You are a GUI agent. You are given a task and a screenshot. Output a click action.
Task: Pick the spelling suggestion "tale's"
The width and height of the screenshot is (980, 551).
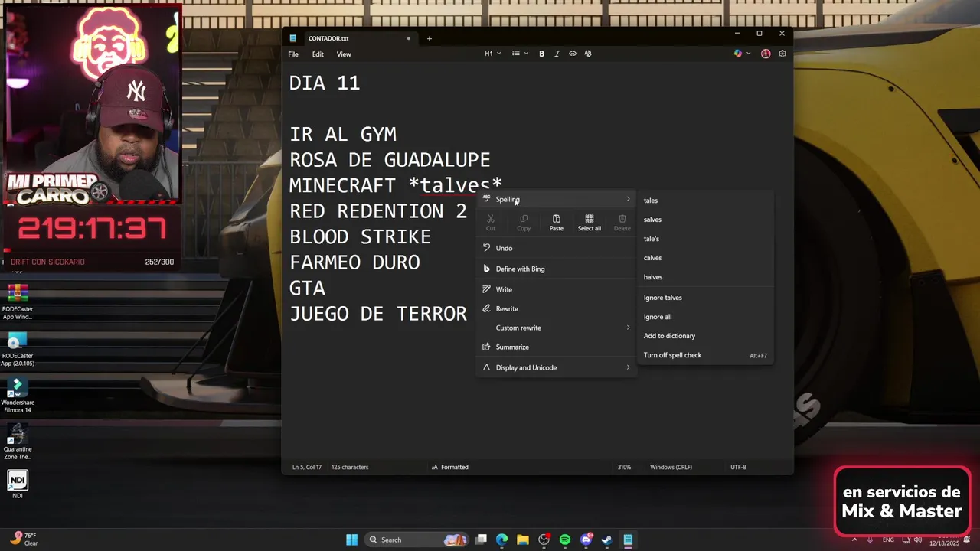pyautogui.click(x=705, y=239)
